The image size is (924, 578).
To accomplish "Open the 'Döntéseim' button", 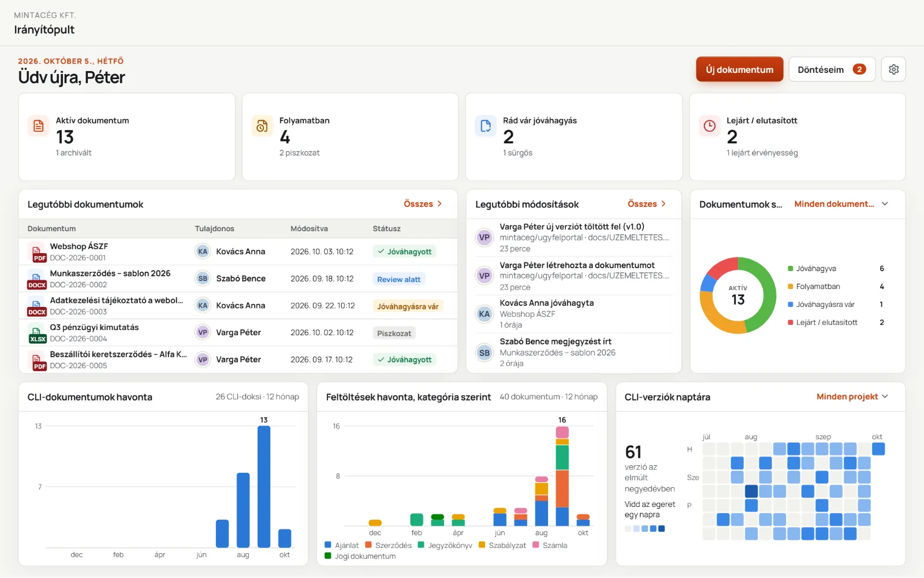I will coord(832,69).
